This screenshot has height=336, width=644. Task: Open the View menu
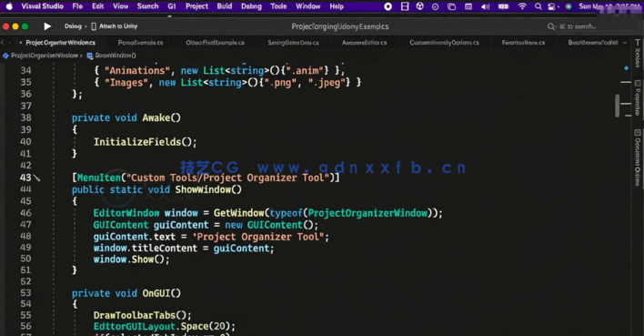120,6
